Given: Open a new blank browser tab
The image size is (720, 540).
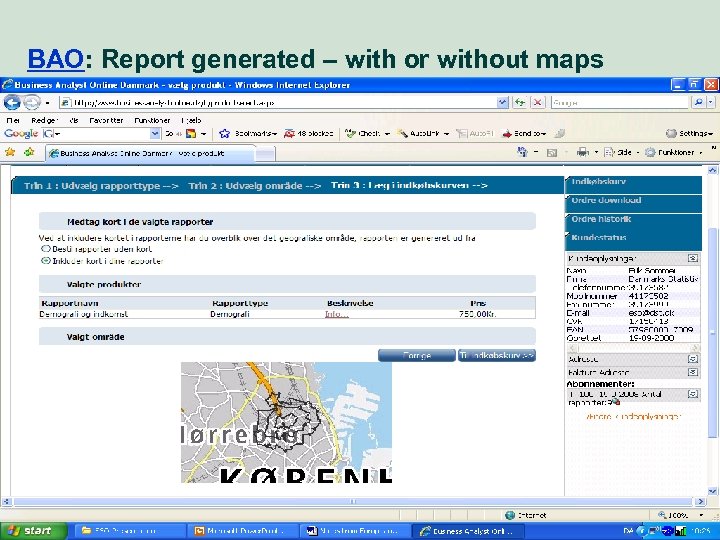Looking at the screenshot, I should coord(265,154).
